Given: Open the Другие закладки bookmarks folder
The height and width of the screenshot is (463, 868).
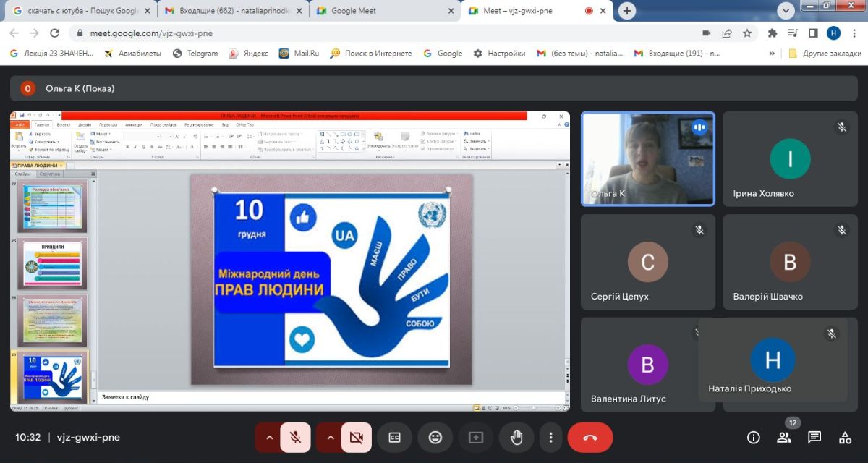Looking at the screenshot, I should pos(820,53).
